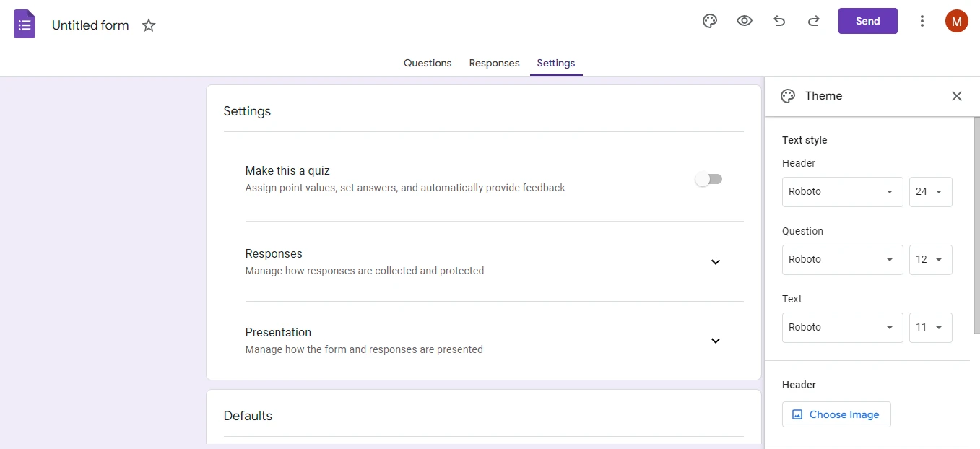Open the Question size 12 dropdown
This screenshot has height=449, width=980.
930,259
